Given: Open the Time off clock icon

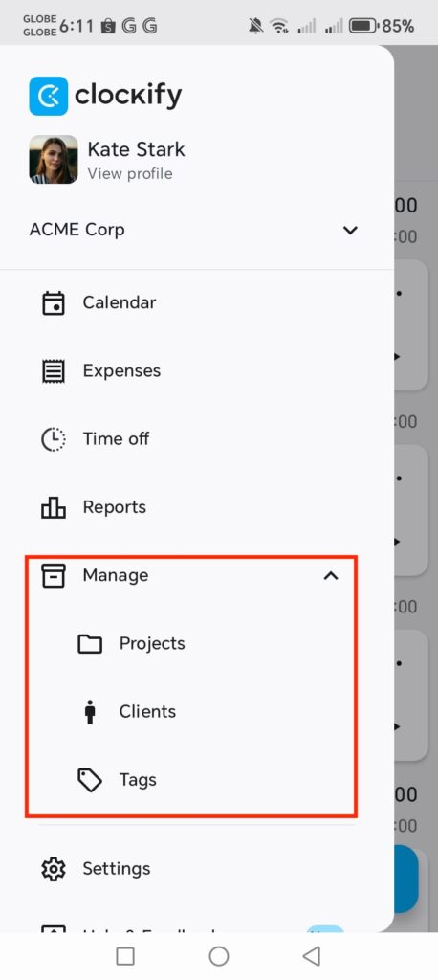Looking at the screenshot, I should [x=54, y=439].
